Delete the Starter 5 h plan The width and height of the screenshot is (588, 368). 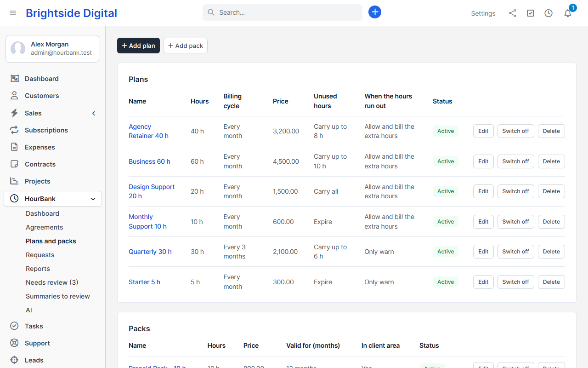551,282
